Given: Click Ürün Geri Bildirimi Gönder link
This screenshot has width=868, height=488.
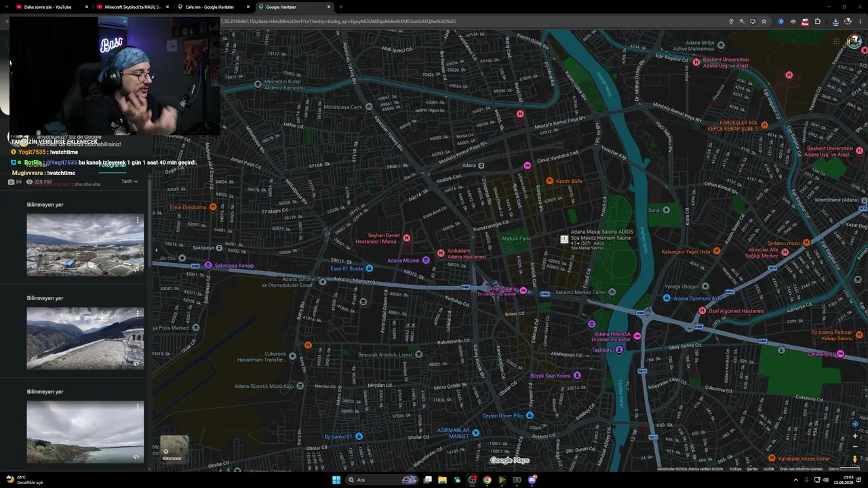Looking at the screenshot, I should click(x=801, y=469).
